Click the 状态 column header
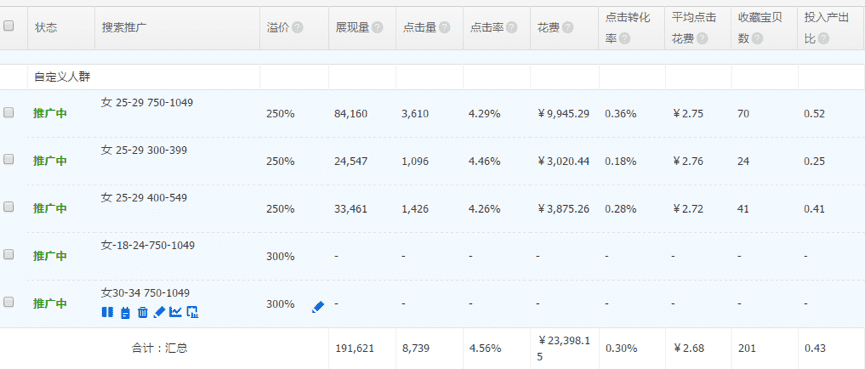 [46, 28]
